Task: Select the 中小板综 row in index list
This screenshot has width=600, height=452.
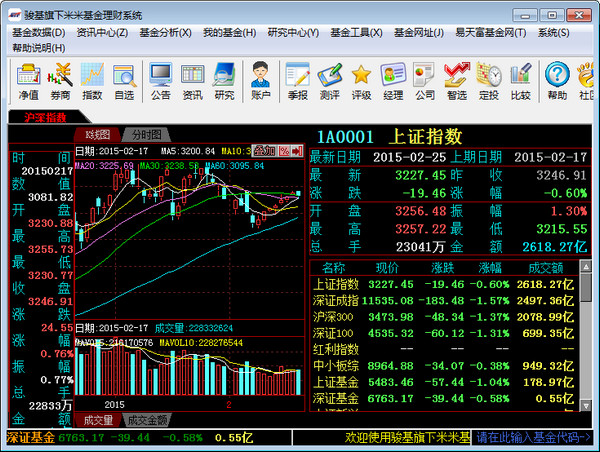Action: [x=444, y=366]
